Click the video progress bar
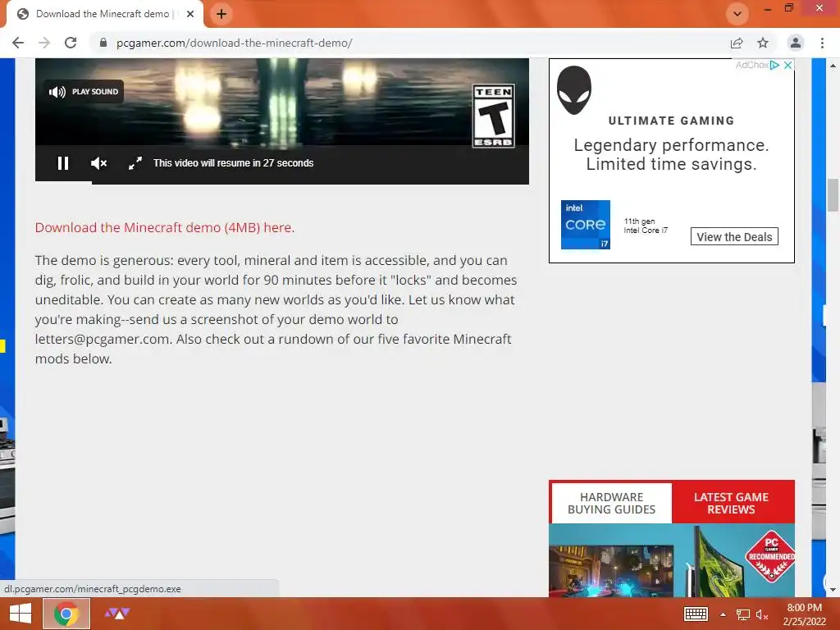 (282, 183)
